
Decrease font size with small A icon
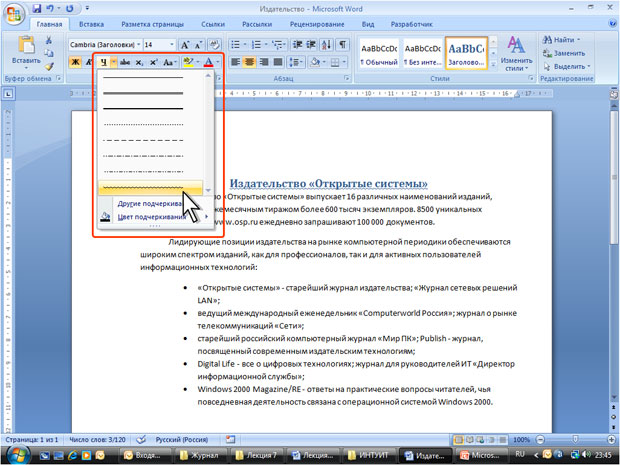point(198,45)
